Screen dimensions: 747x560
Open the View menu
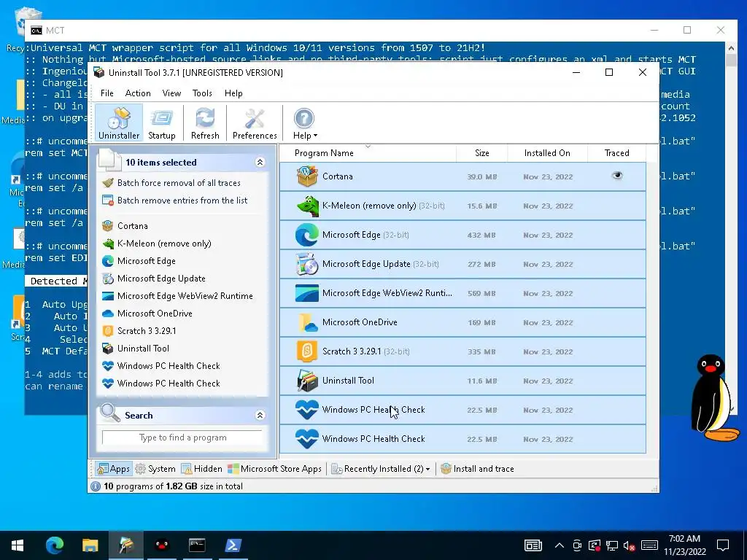click(x=171, y=93)
